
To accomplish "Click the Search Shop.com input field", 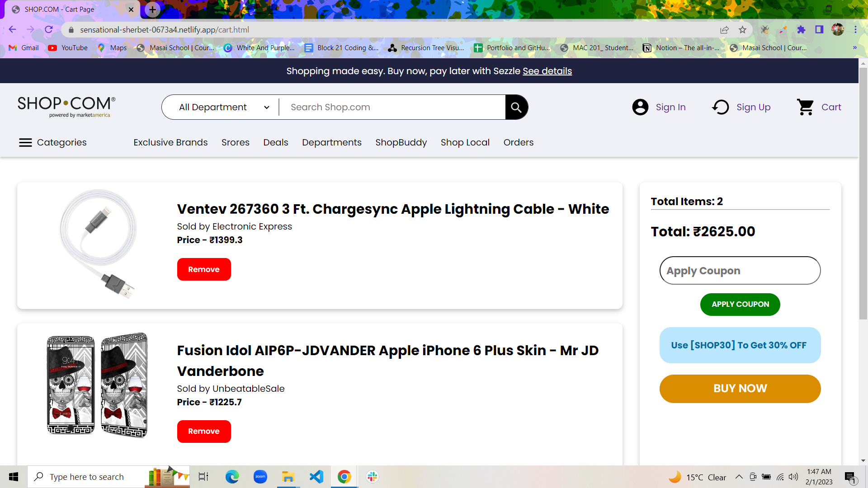I will [x=392, y=107].
